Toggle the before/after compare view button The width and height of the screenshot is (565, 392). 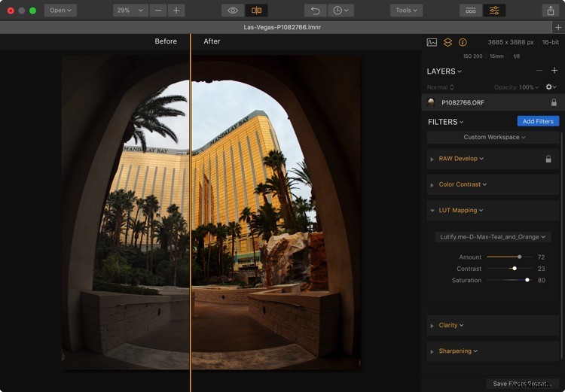pos(256,11)
